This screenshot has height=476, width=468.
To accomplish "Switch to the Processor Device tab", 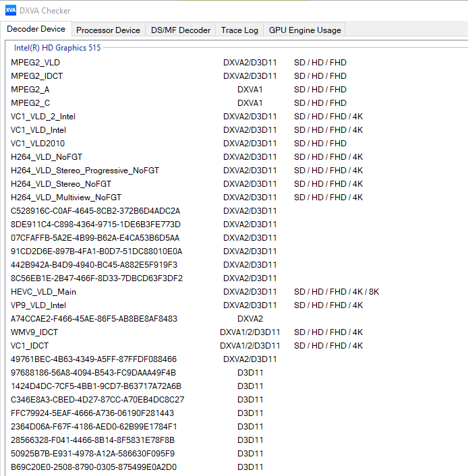I will pos(108,30).
